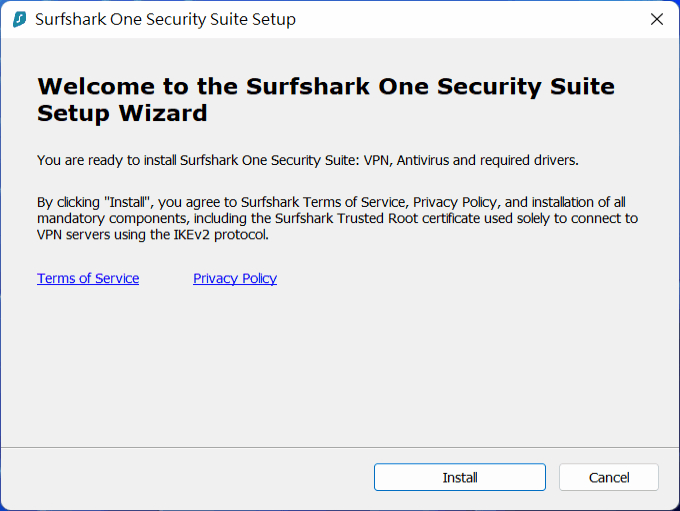Screen dimensions: 680x511
Task: Click the blank area below the links
Action: point(340,364)
